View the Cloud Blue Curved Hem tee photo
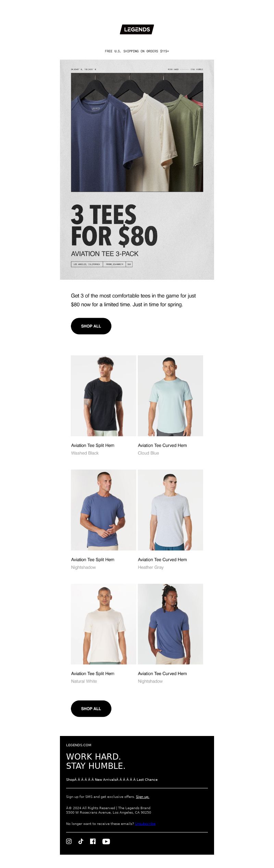Image resolution: width=274 pixels, height=868 pixels. [x=171, y=396]
